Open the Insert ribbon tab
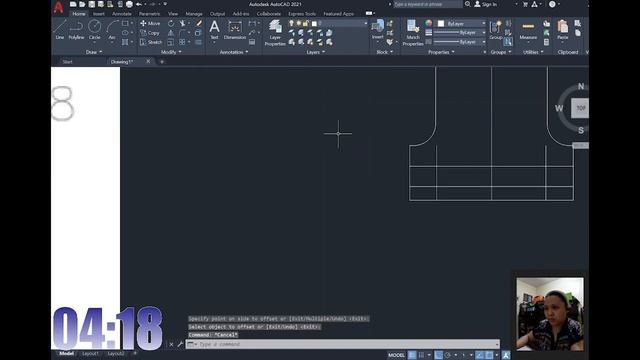This screenshot has width=640, height=360. coord(98,14)
